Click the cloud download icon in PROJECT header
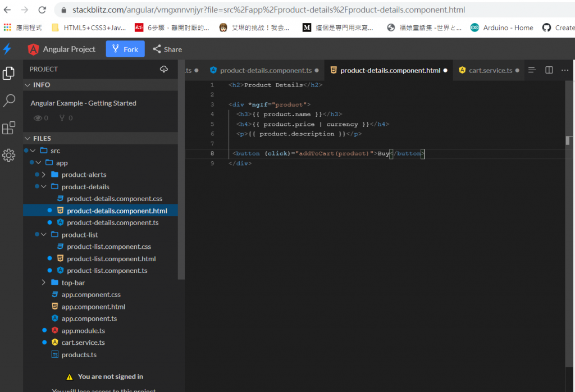 click(164, 69)
